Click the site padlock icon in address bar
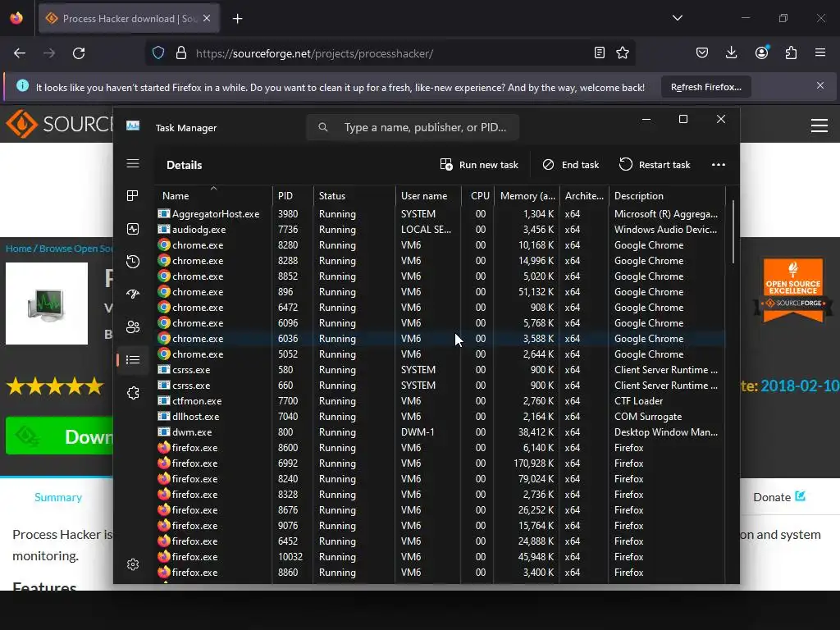This screenshot has height=630, width=840. [181, 52]
